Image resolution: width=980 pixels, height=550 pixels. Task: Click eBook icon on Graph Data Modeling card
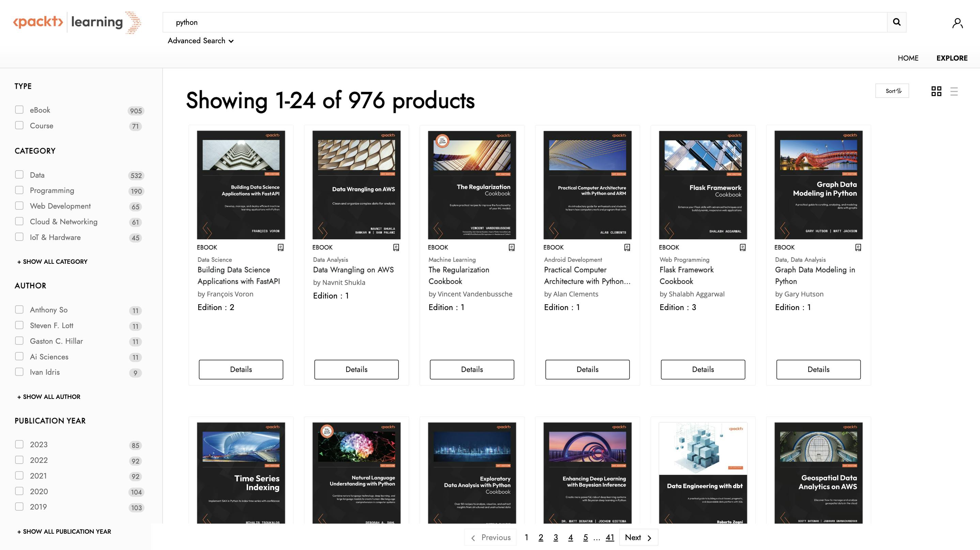pos(858,247)
